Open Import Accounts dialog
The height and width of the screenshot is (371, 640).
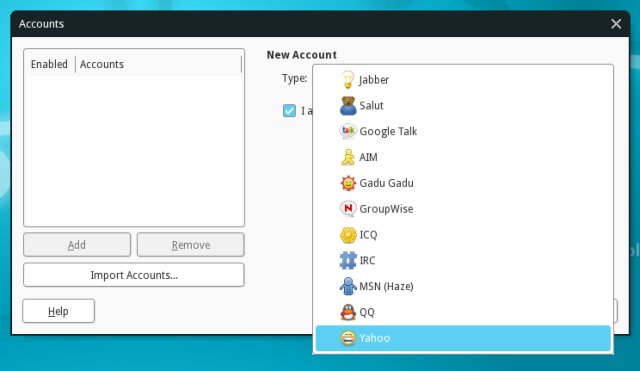tap(134, 275)
